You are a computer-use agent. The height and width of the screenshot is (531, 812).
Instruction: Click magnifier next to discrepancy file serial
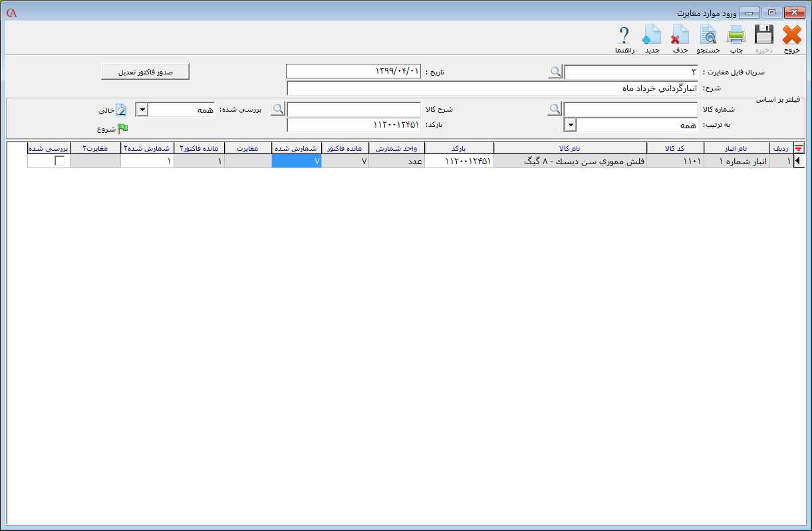555,72
